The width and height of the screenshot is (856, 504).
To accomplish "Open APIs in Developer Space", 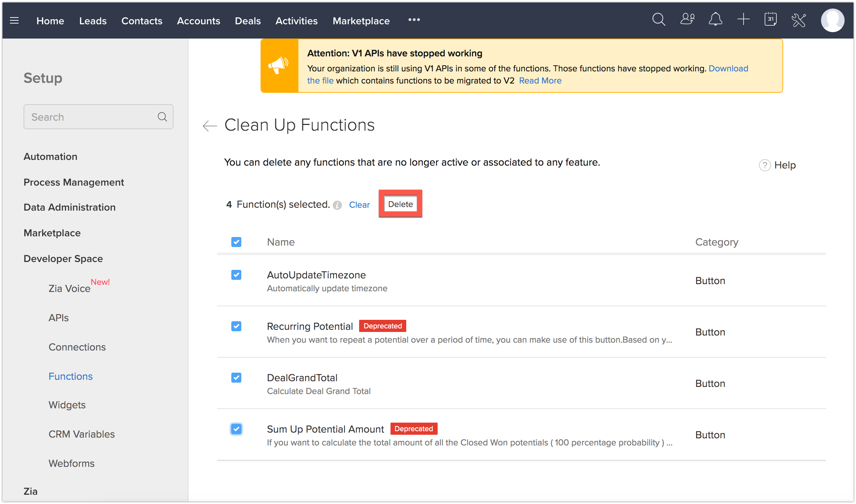I will [x=59, y=318].
